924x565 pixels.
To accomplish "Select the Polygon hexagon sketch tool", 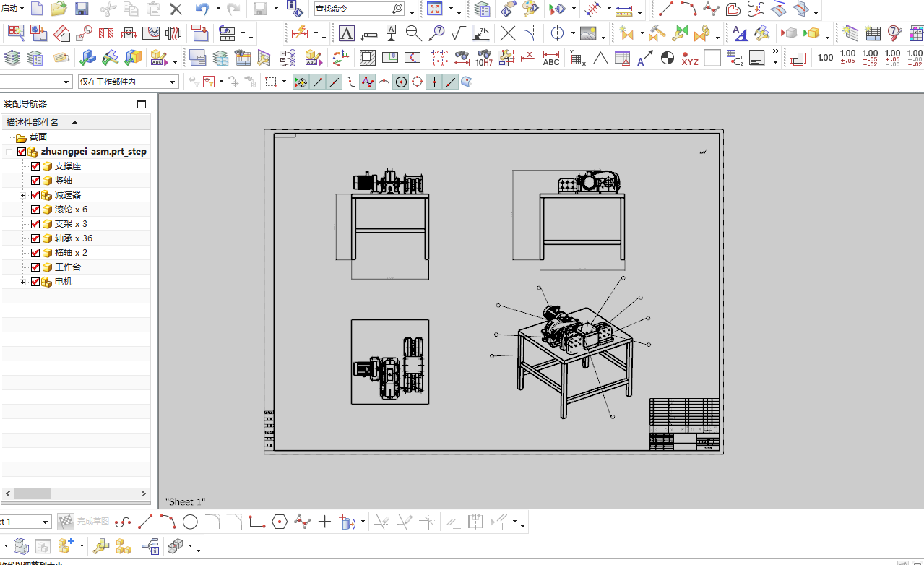I will [280, 522].
